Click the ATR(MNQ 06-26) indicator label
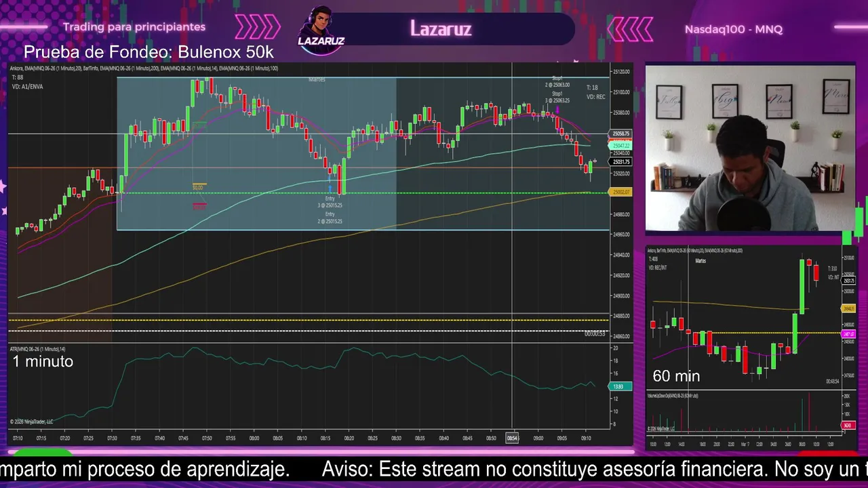This screenshot has height=488, width=868. 37,349
